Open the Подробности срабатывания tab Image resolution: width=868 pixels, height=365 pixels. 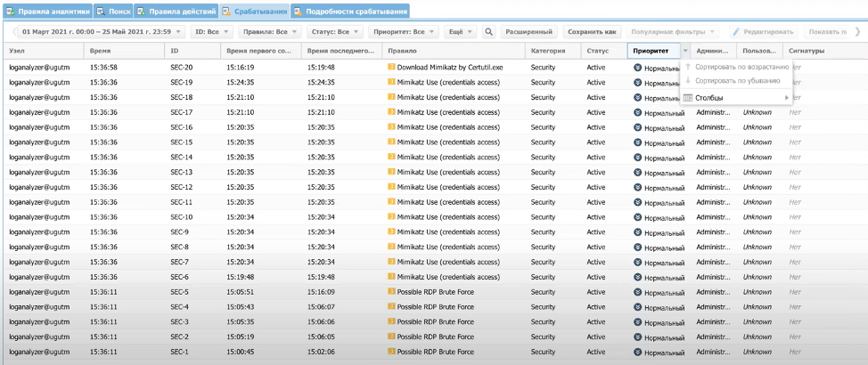[349, 12]
